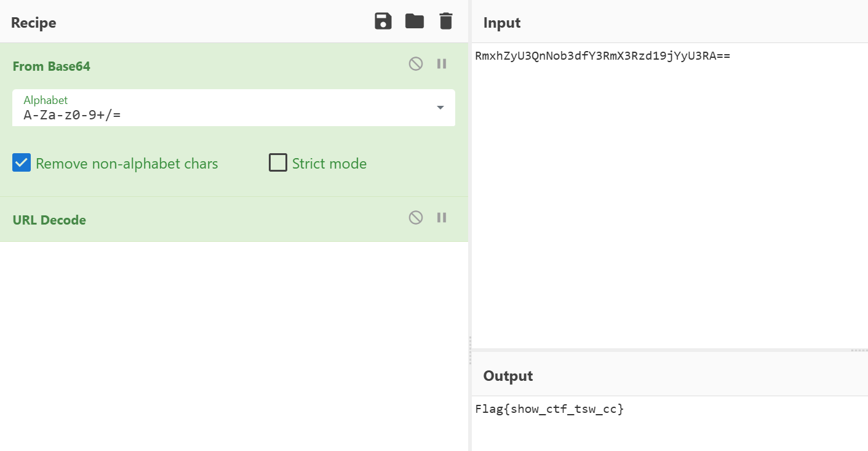Screen dimensions: 868x451
Task: Click the Recipe panel heading
Action: click(34, 23)
